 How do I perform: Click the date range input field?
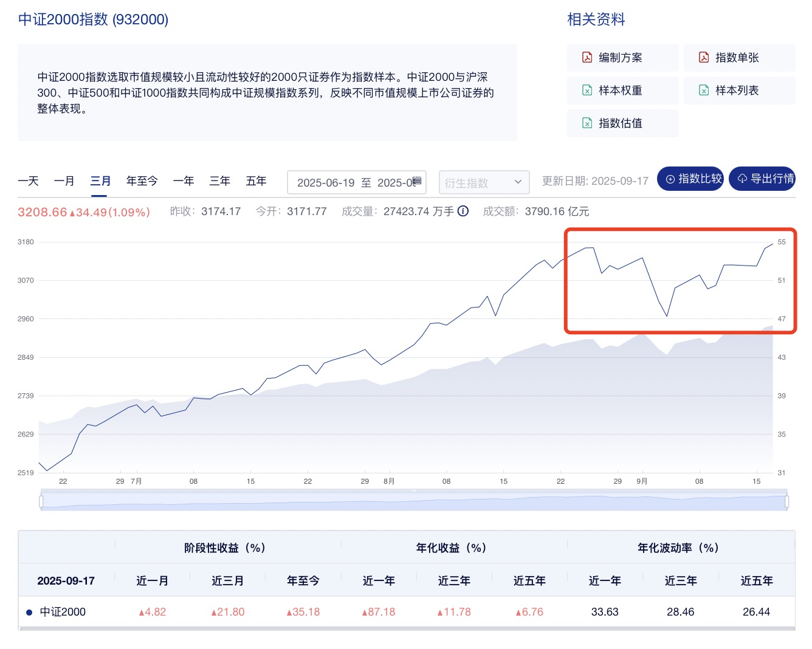(x=357, y=182)
